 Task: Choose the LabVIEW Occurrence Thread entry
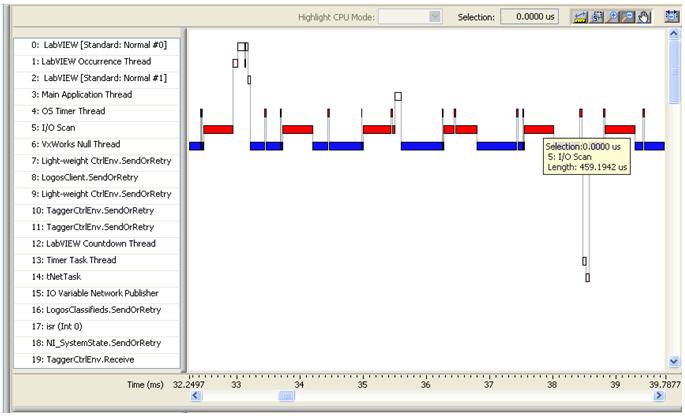(x=96, y=61)
